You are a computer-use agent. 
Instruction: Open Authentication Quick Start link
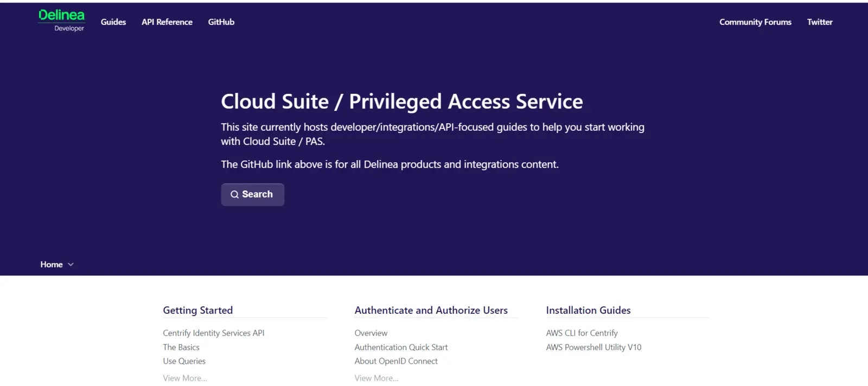401,347
